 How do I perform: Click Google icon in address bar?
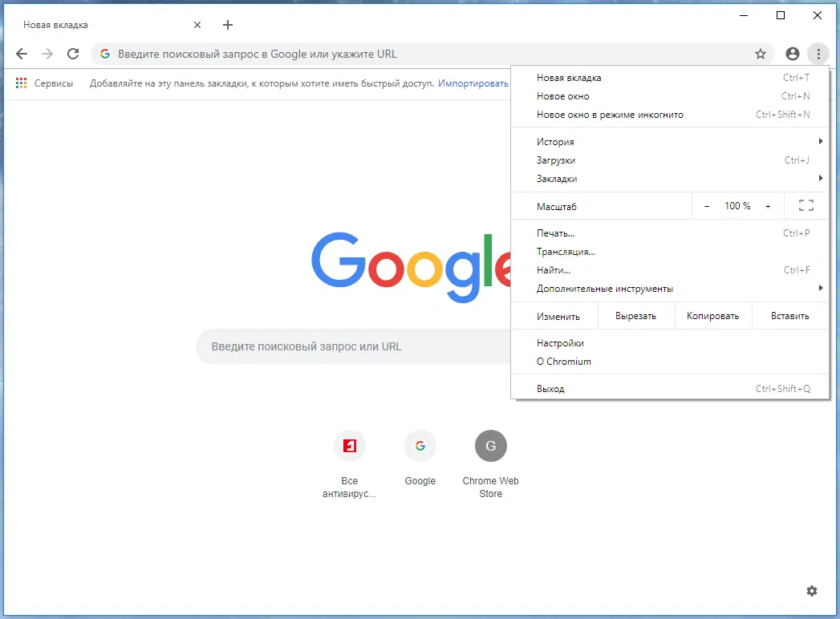105,54
